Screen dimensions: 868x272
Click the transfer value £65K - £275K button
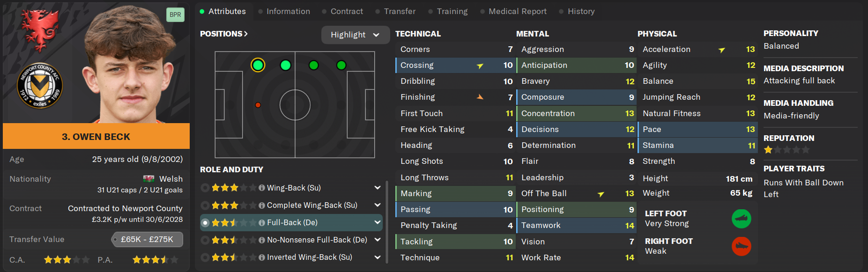(x=147, y=239)
